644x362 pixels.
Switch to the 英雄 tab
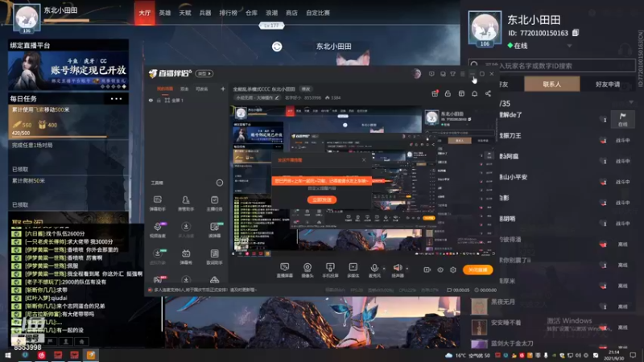point(165,13)
